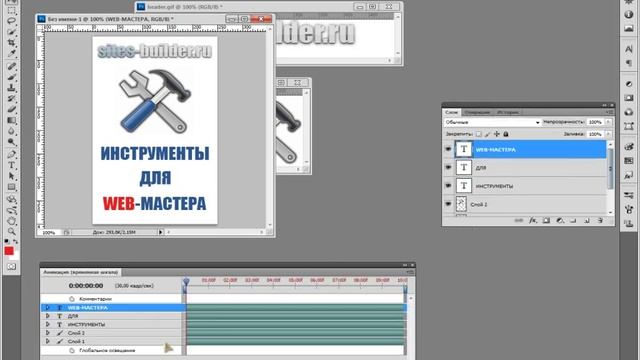640x360 pixels.
Task: Select the Horizontal Type tool
Action: (11, 165)
